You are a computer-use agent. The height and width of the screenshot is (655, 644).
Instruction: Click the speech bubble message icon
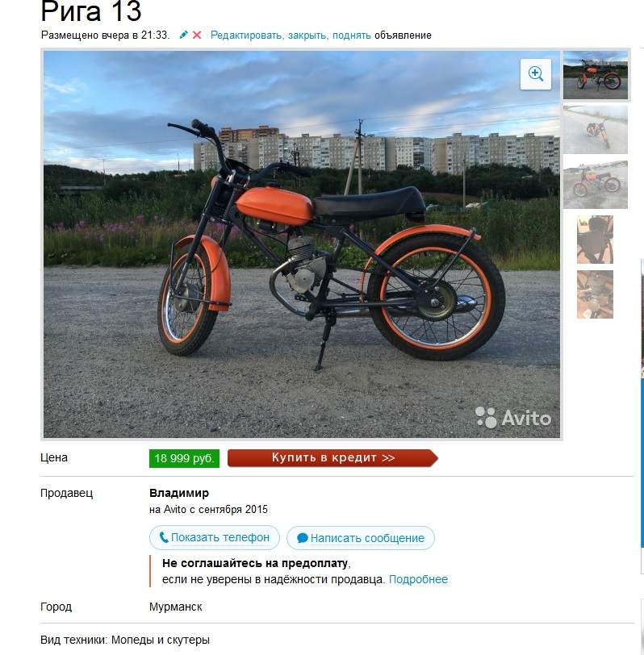tap(302, 538)
